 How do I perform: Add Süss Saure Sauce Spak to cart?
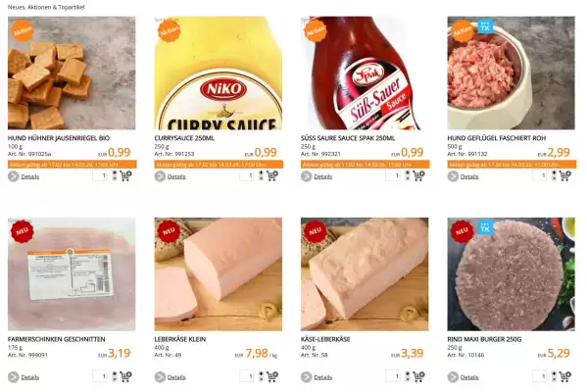(x=418, y=175)
